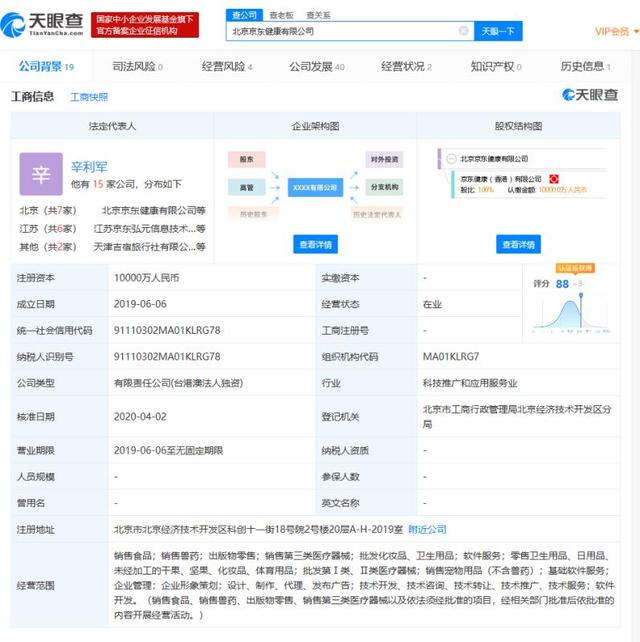Click company type 有限责任公司(台港澳法人独资)
The height and width of the screenshot is (642, 640).
[x=179, y=383]
